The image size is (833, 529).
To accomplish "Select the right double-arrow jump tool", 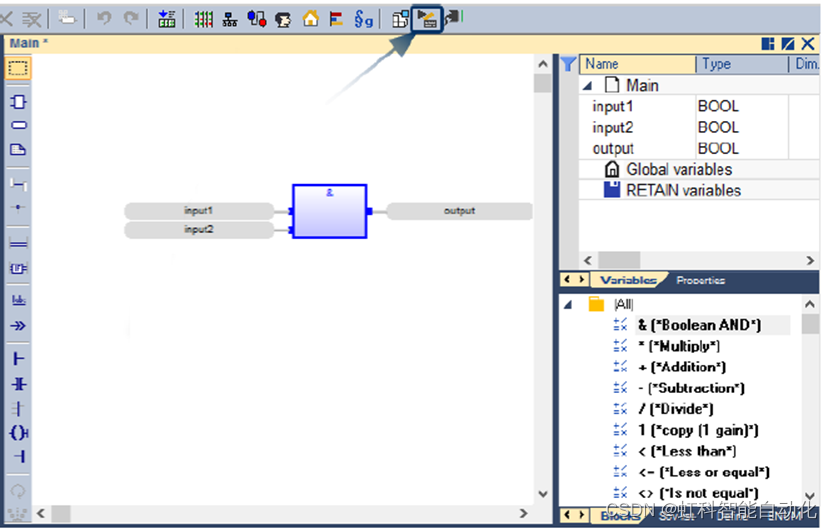I will click(18, 326).
